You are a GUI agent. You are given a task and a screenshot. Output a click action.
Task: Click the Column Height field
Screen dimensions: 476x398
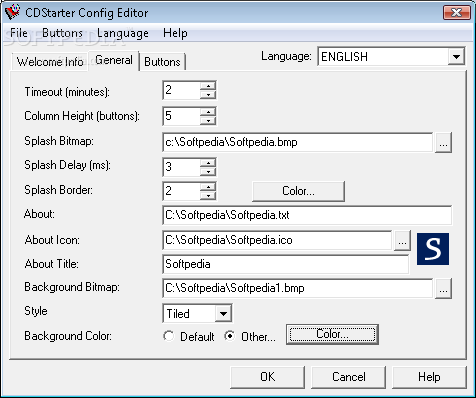click(x=182, y=116)
